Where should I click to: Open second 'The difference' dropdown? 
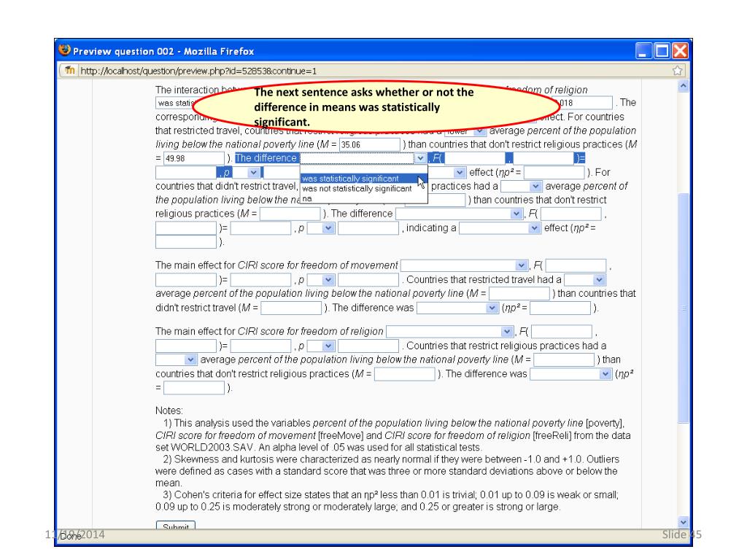[460, 214]
